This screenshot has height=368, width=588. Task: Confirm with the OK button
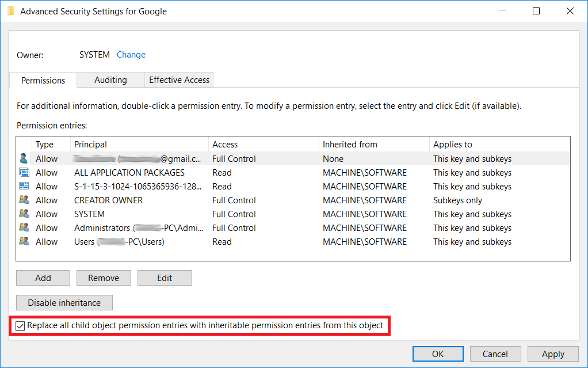click(438, 354)
